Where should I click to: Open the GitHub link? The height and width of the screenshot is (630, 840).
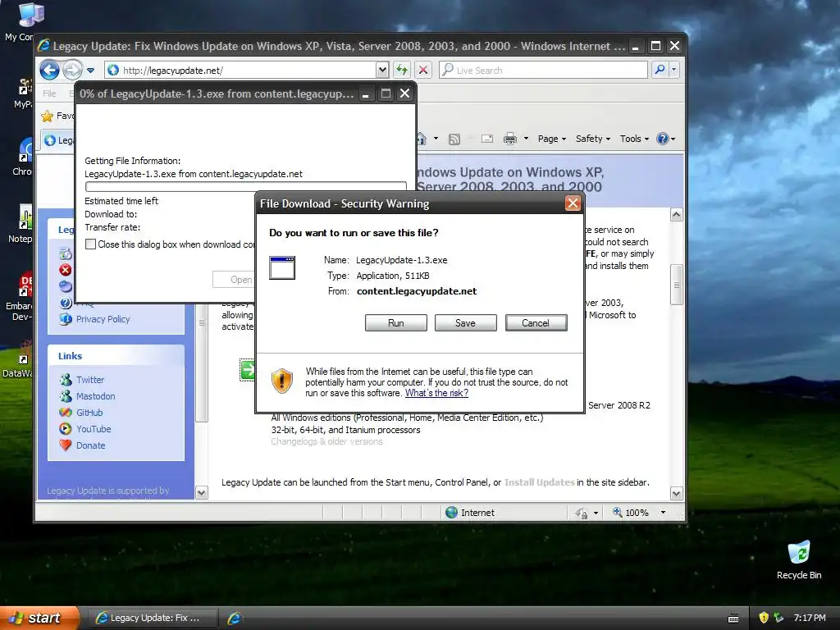(89, 413)
